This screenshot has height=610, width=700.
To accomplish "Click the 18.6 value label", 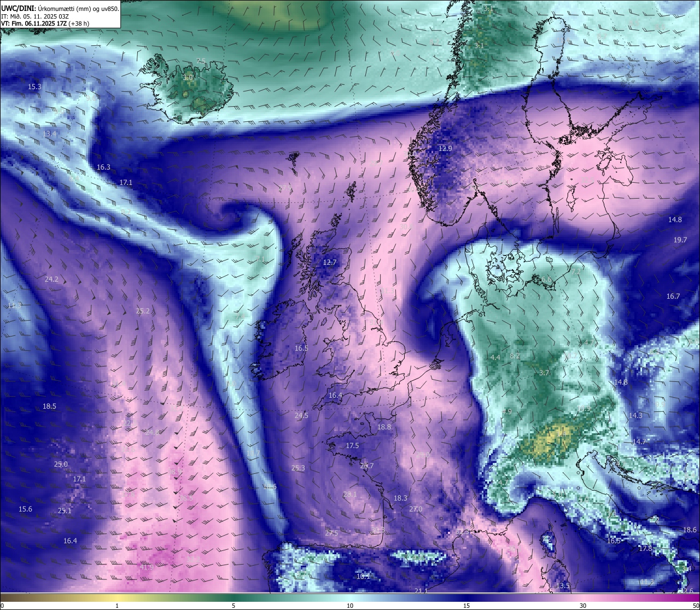I will point(690,530).
